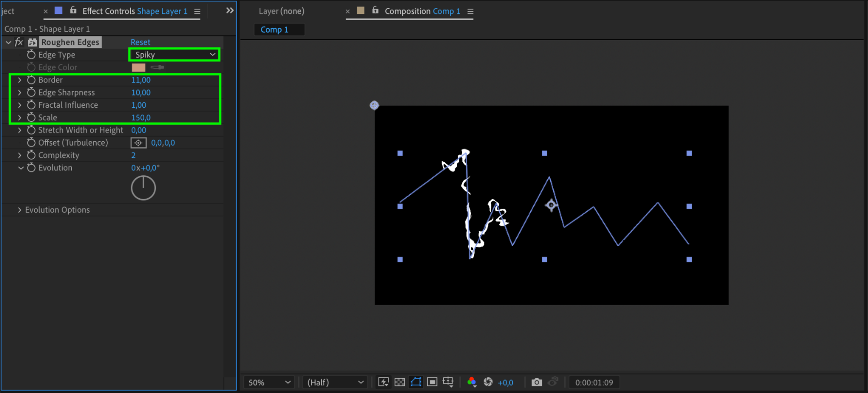Toggle the Border property stopwatch
This screenshot has width=868, height=393.
[31, 80]
